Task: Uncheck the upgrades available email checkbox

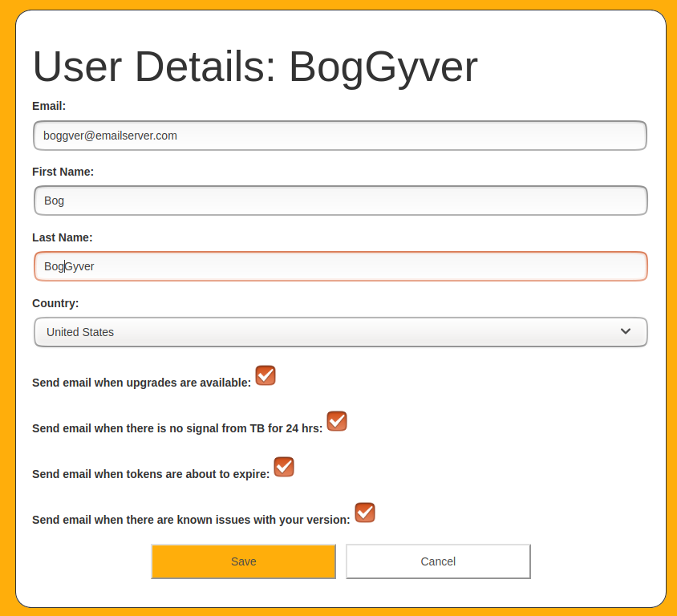Action: [266, 375]
